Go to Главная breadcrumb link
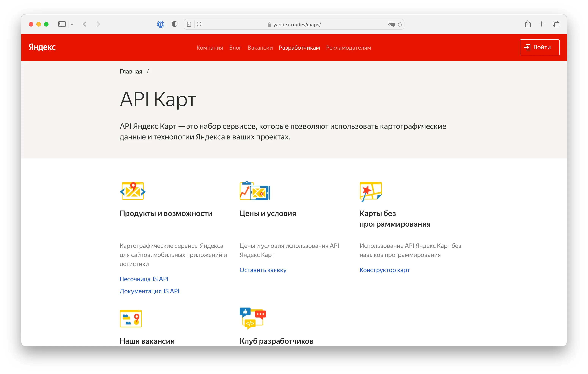588x374 pixels. click(x=131, y=72)
